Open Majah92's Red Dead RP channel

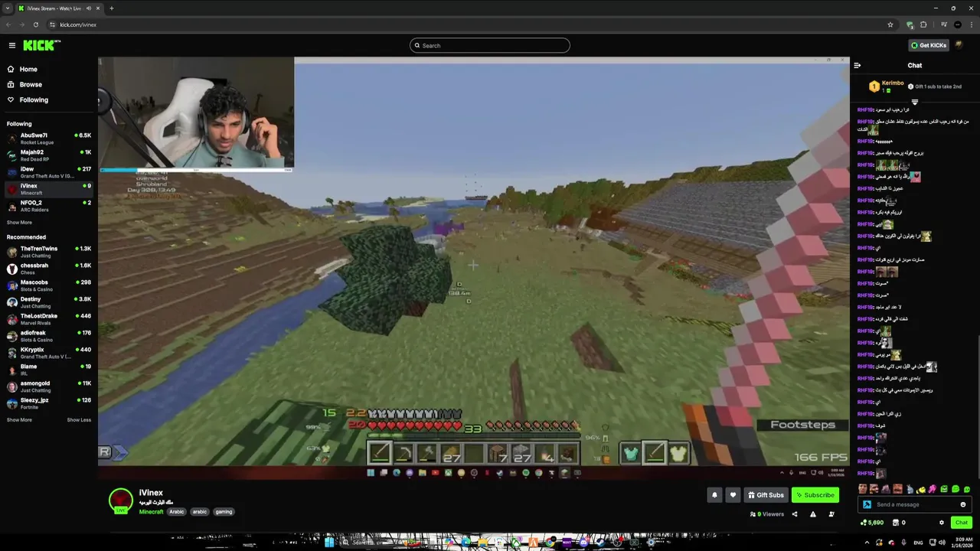pyautogui.click(x=49, y=155)
